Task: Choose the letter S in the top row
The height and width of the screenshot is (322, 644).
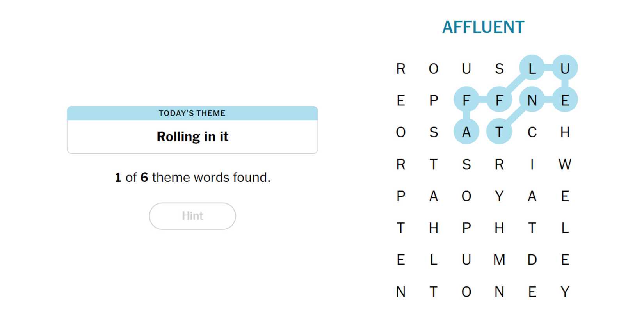Action: pos(499,68)
